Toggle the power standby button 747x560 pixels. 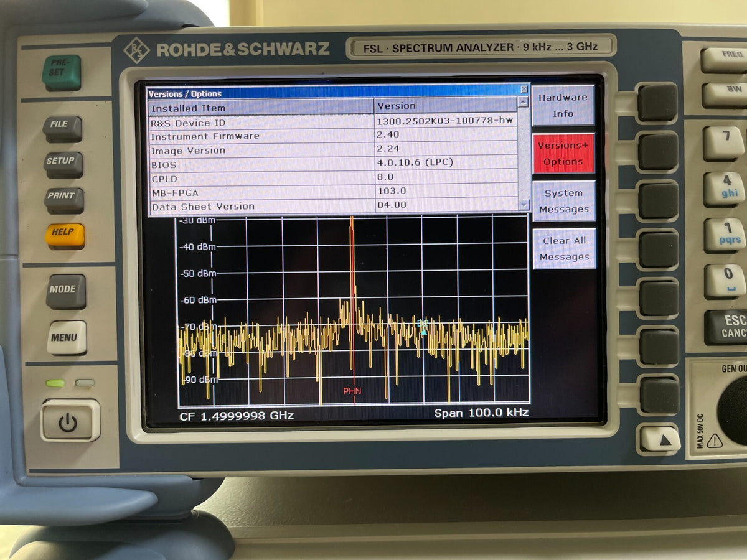point(70,421)
